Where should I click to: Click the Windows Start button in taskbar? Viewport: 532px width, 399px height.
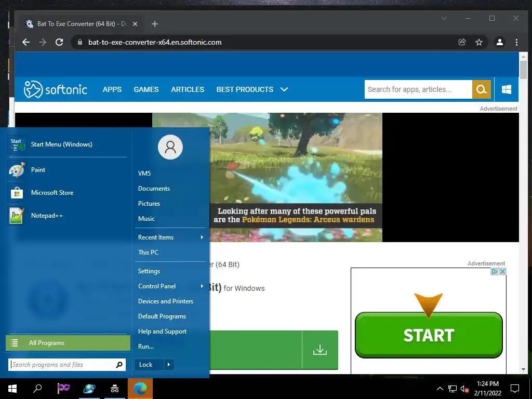point(12,389)
